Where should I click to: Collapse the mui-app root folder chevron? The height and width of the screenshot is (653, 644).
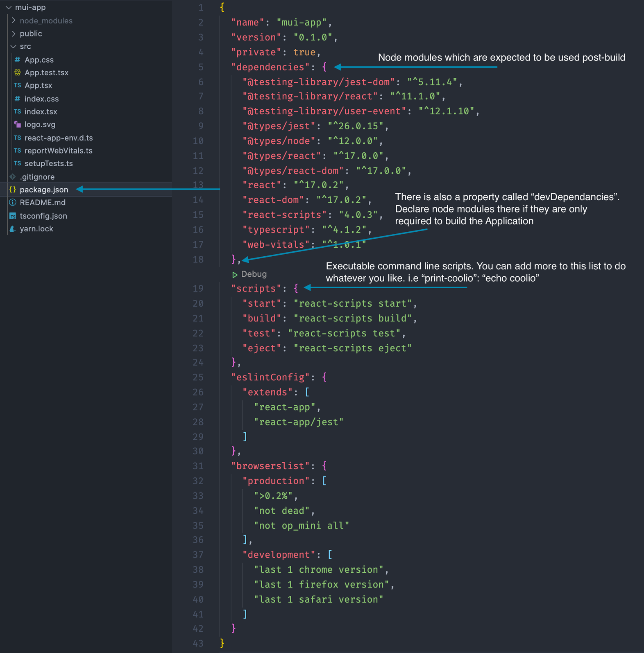coord(8,7)
